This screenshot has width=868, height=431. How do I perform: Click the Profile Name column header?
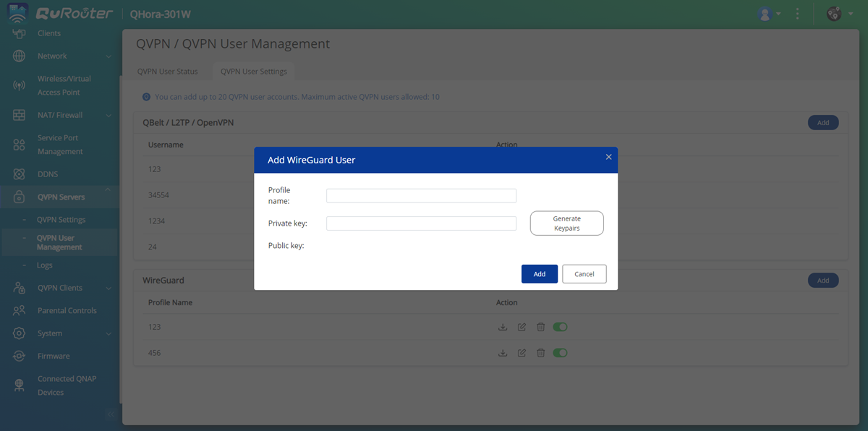tap(170, 303)
